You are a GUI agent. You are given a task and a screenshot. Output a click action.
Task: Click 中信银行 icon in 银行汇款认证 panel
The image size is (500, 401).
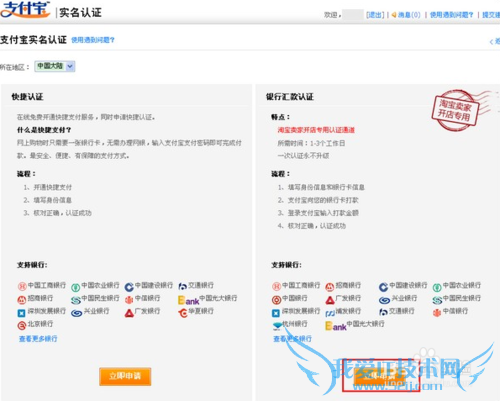click(x=437, y=313)
